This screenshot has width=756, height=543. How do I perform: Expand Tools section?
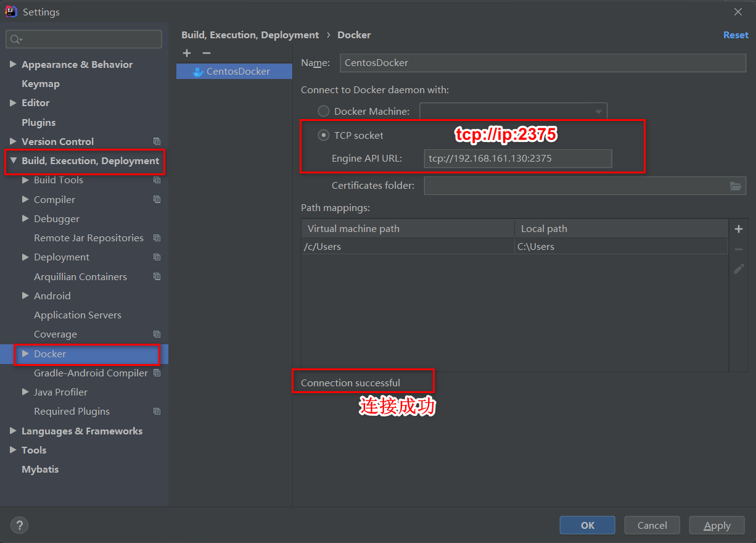13,450
